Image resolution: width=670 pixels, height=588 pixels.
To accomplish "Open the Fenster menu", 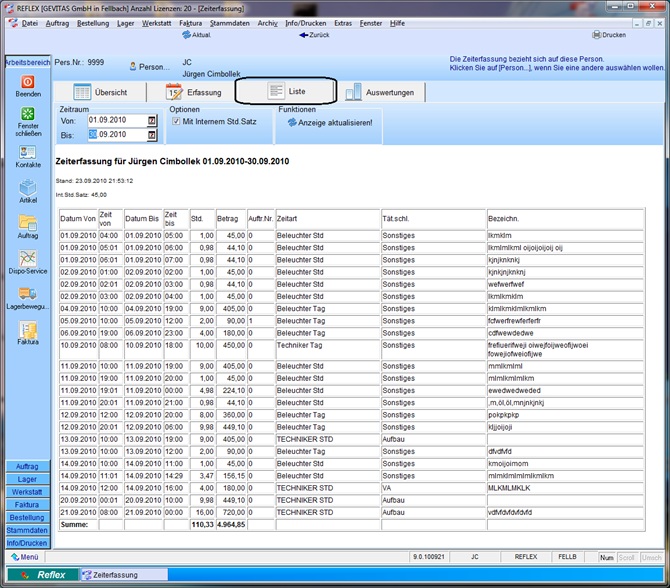I will tap(370, 23).
